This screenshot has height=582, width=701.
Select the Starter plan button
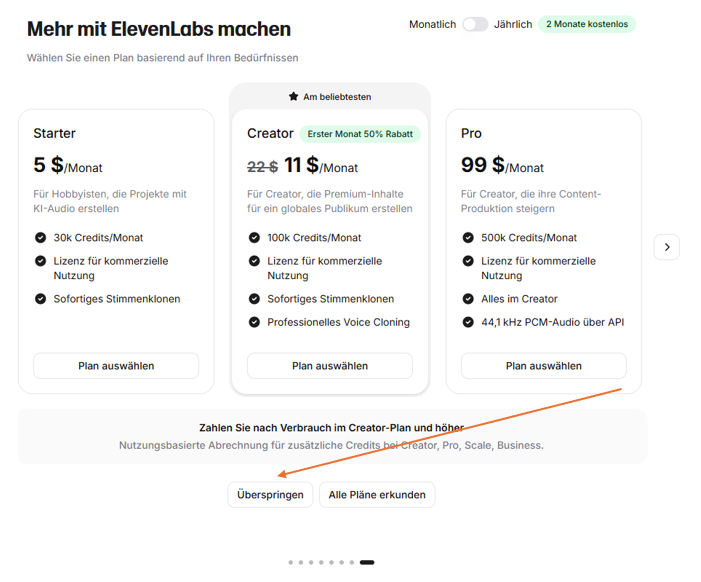click(x=116, y=366)
